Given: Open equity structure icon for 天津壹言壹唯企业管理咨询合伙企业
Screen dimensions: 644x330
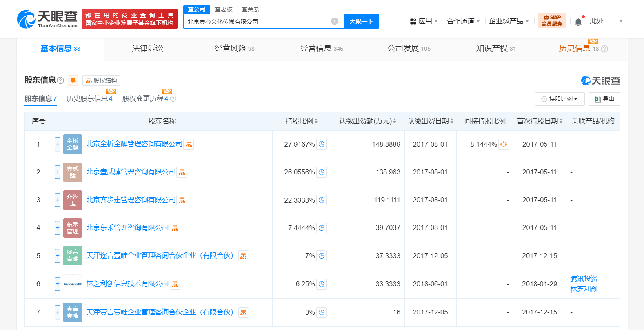Looking at the screenshot, I should (x=244, y=313).
